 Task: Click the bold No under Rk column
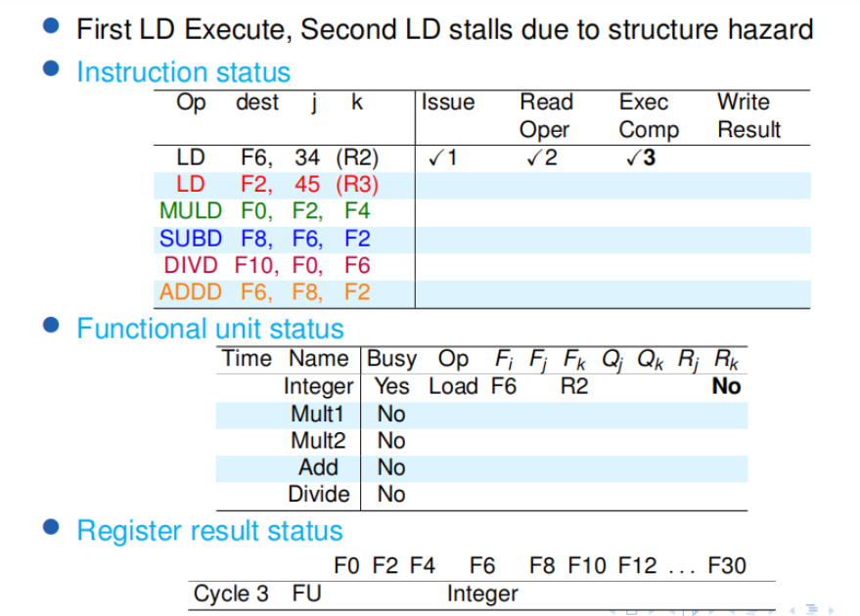pos(726,386)
